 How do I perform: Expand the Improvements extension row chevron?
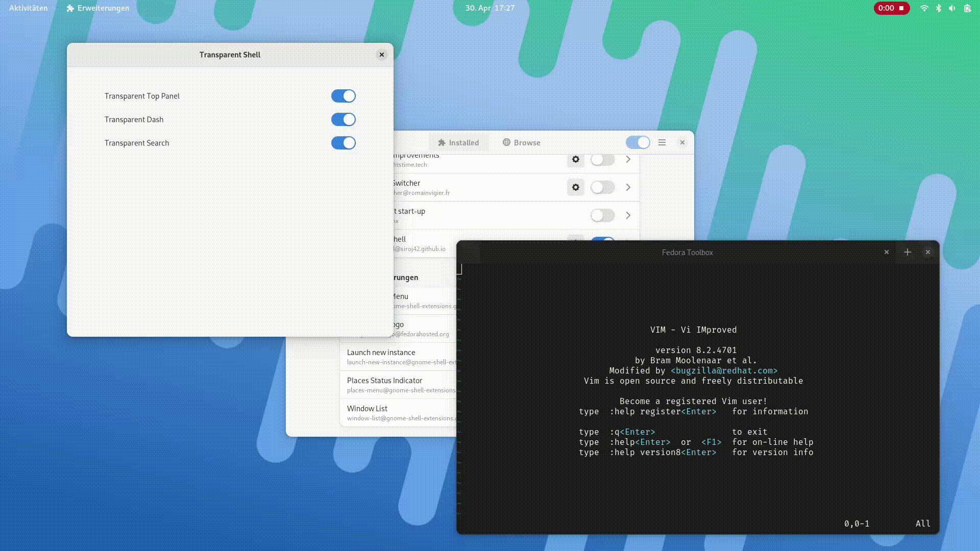(x=628, y=160)
